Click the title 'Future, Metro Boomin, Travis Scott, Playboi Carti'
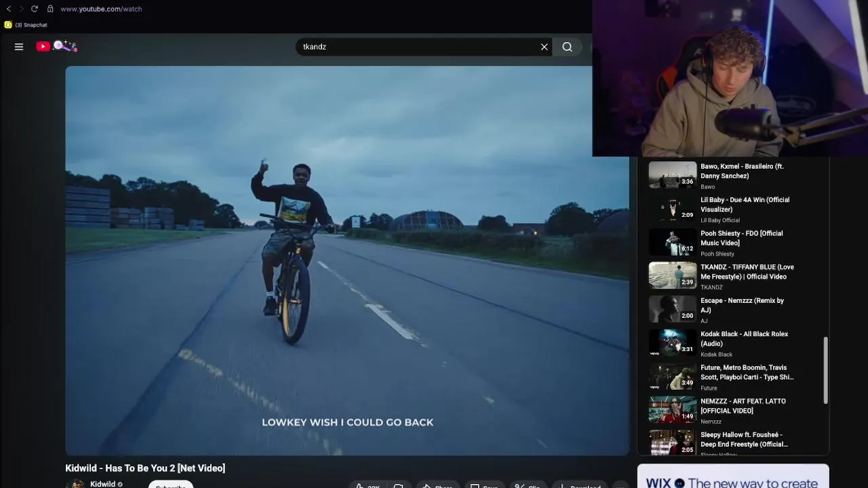868x488 pixels. (x=747, y=372)
